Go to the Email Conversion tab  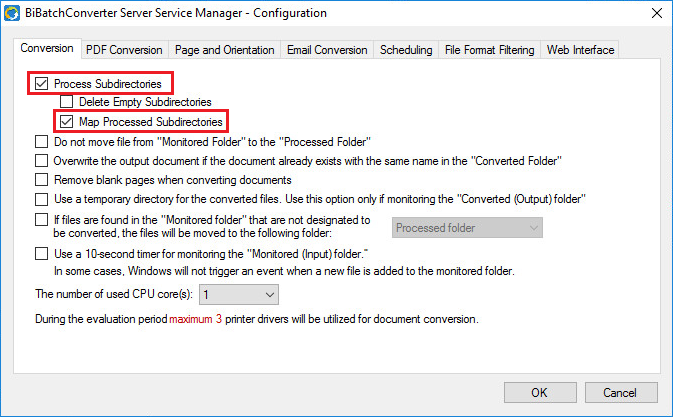[x=327, y=50]
